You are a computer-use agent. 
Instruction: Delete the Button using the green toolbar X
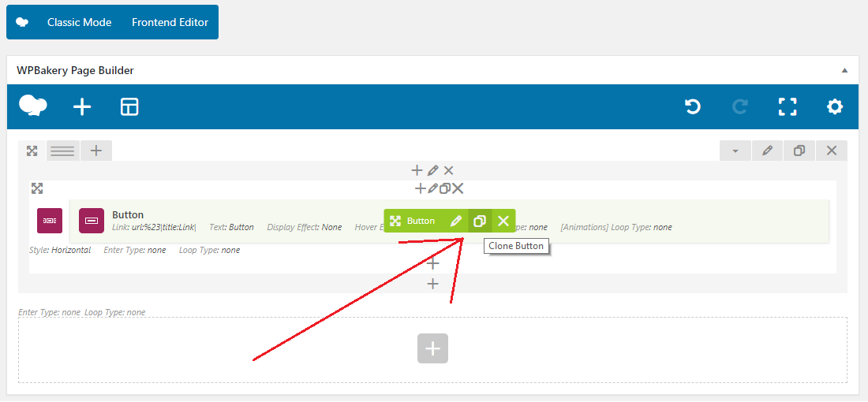[x=503, y=221]
